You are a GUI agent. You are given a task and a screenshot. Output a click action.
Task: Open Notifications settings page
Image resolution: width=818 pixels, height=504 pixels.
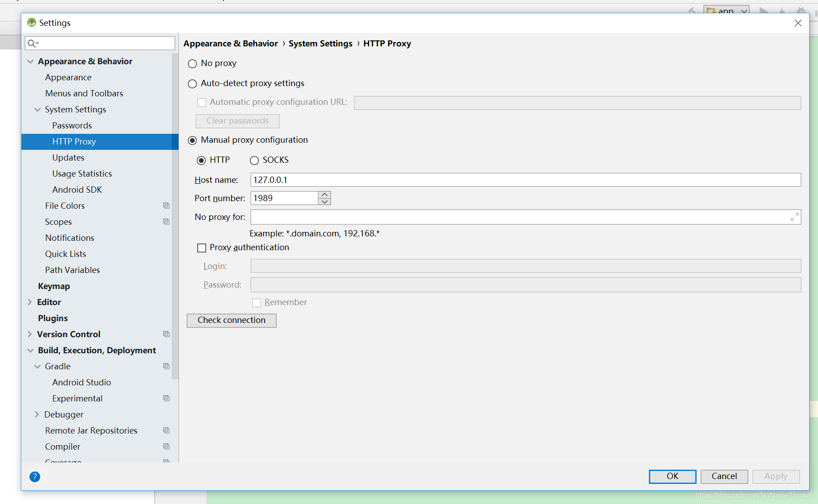click(x=70, y=238)
